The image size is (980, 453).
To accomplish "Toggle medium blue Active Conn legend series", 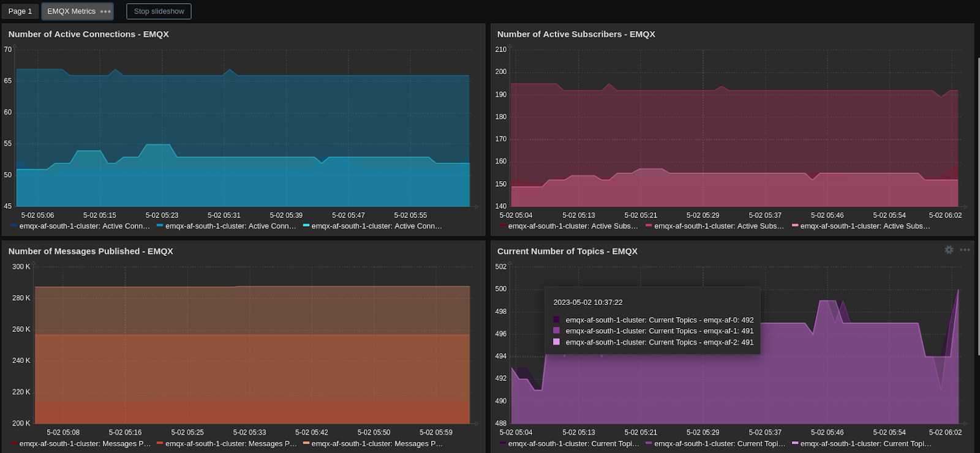I will [x=226, y=226].
